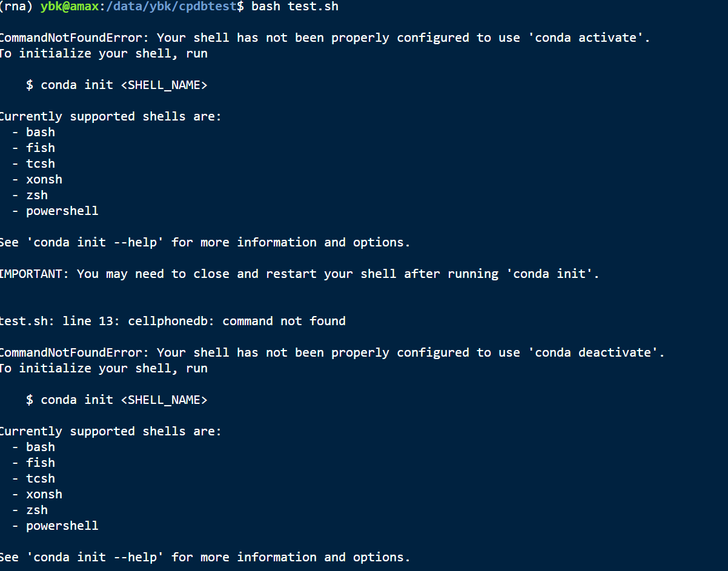Click 'powershell' in the first shell list
728x571 pixels.
coord(62,211)
